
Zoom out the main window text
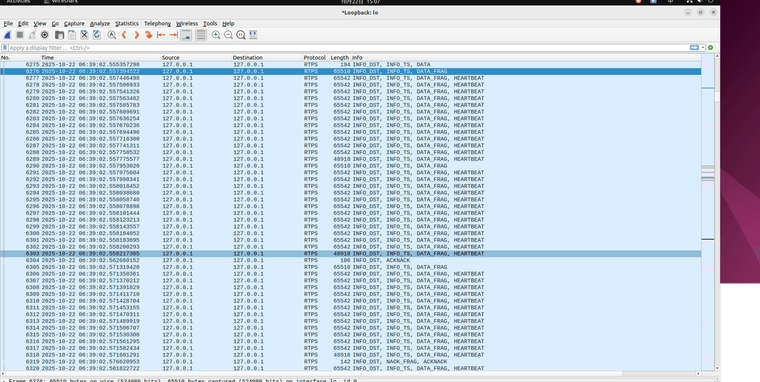point(228,35)
